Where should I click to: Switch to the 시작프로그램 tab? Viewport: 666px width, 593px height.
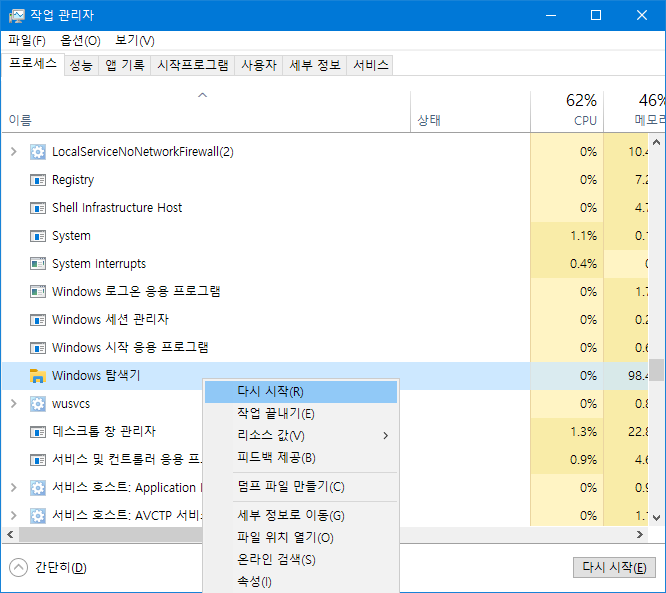(x=192, y=65)
